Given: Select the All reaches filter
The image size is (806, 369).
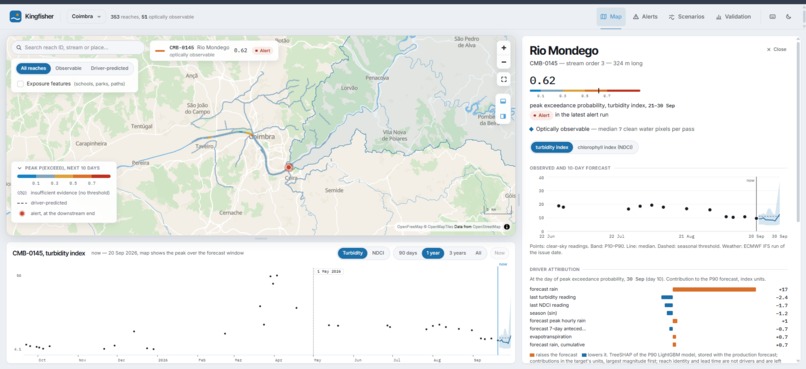Looking at the screenshot, I should [x=33, y=68].
